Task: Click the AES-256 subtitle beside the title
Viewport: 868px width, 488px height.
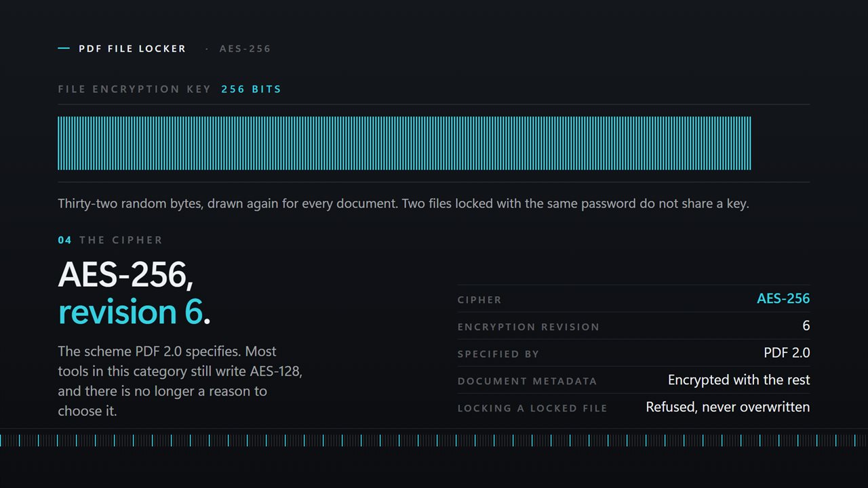Action: (245, 49)
